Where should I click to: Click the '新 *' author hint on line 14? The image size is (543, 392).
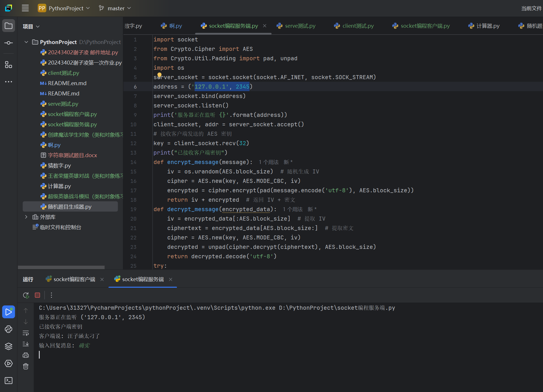pyautogui.click(x=288, y=162)
